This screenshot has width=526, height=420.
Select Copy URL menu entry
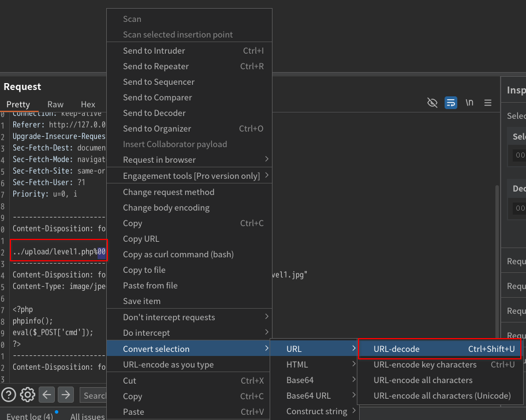(189, 239)
